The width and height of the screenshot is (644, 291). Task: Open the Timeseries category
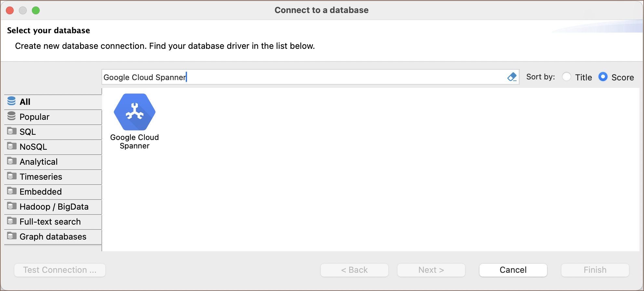tap(41, 177)
